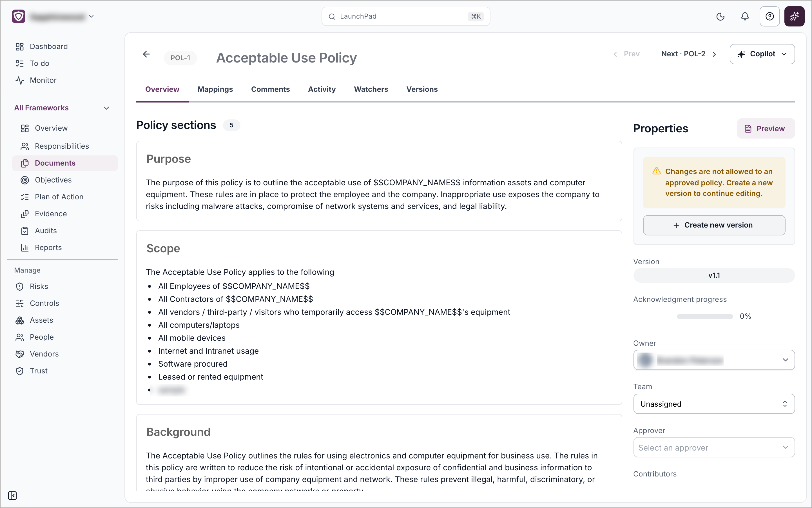Select Documents in the sidebar
Screen dimensions: 812x508
pos(66,163)
